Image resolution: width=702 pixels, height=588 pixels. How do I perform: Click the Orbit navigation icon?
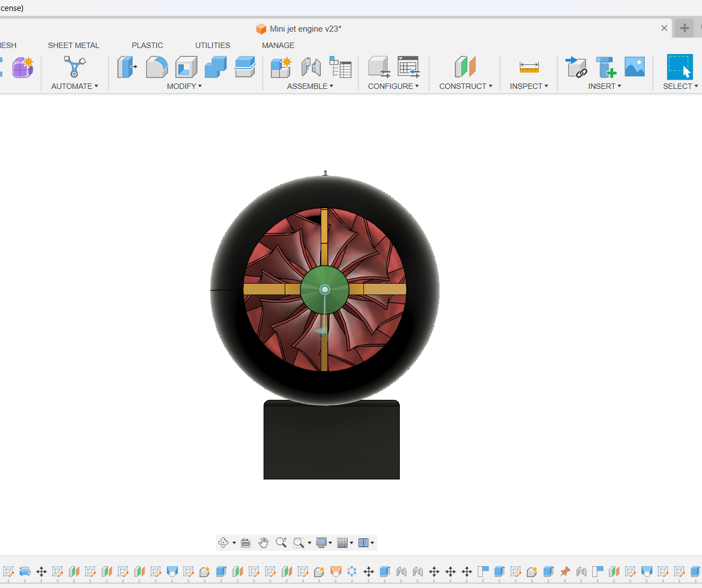(223, 543)
